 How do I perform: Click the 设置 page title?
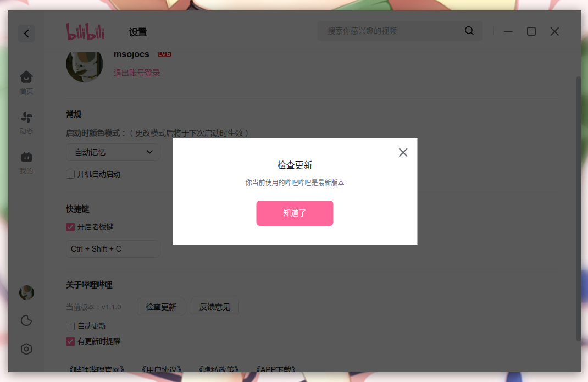[x=138, y=32]
